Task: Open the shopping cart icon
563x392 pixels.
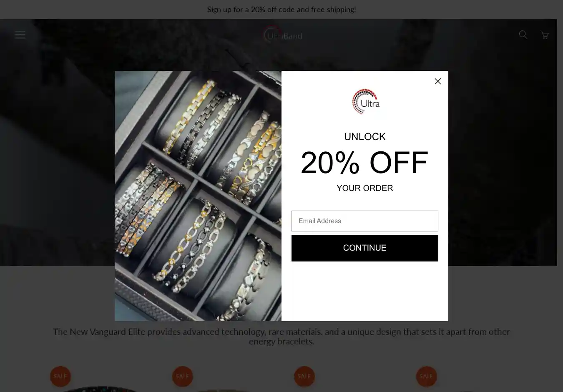Action: pos(545,35)
